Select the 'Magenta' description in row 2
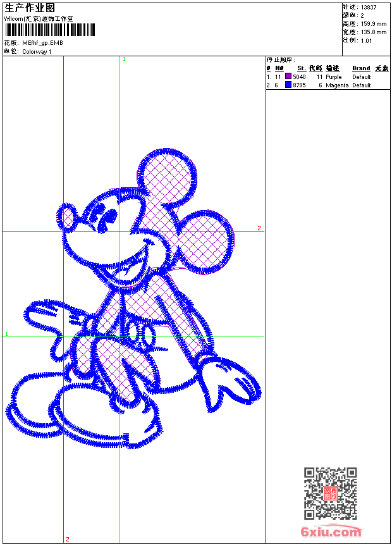 point(337,85)
